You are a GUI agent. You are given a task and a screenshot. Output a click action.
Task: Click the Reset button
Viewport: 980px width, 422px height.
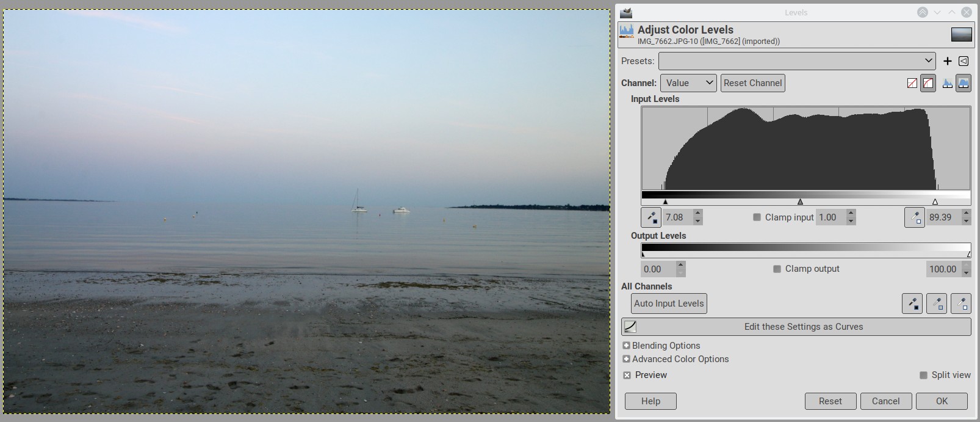coord(830,401)
